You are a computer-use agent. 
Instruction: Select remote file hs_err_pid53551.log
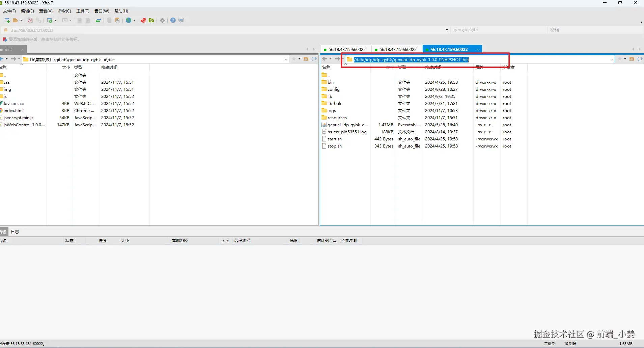347,132
